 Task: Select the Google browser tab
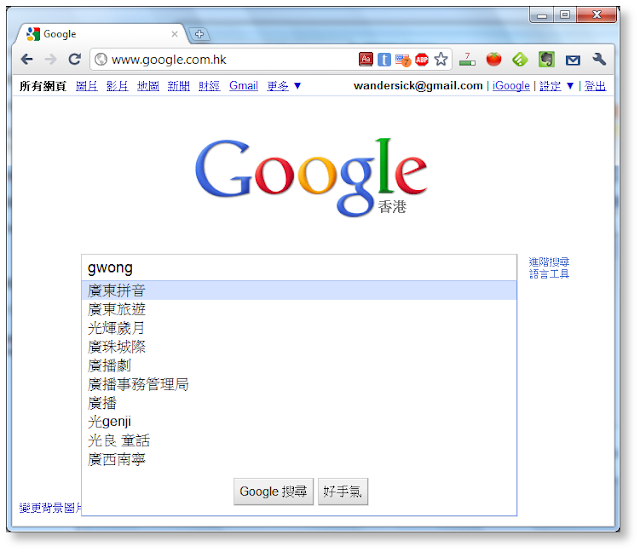(x=100, y=34)
